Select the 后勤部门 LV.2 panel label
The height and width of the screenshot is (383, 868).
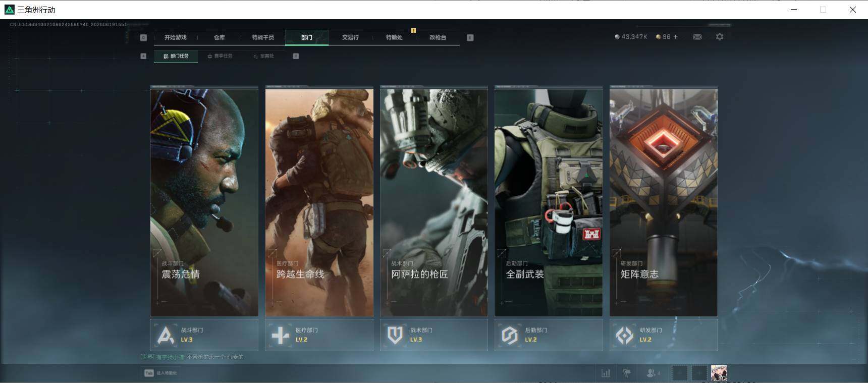549,335
